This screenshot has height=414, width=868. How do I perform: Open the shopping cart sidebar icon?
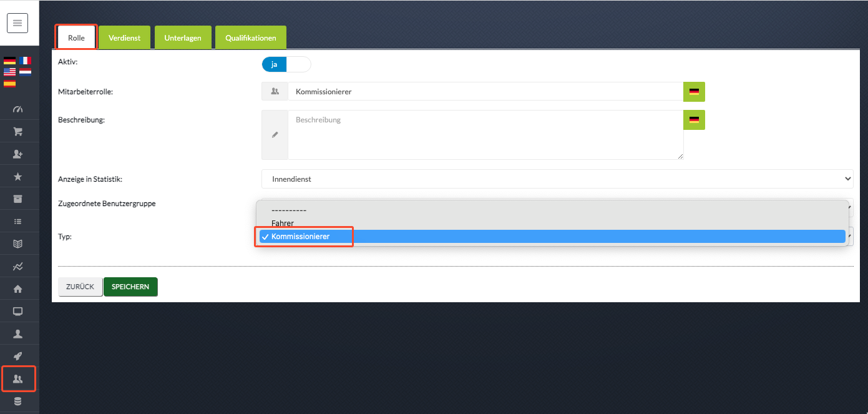pyautogui.click(x=18, y=132)
